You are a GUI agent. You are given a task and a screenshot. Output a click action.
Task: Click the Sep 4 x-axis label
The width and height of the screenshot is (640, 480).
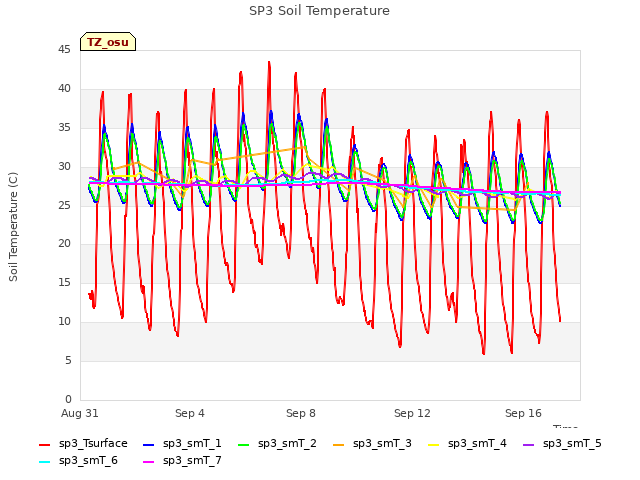click(190, 413)
